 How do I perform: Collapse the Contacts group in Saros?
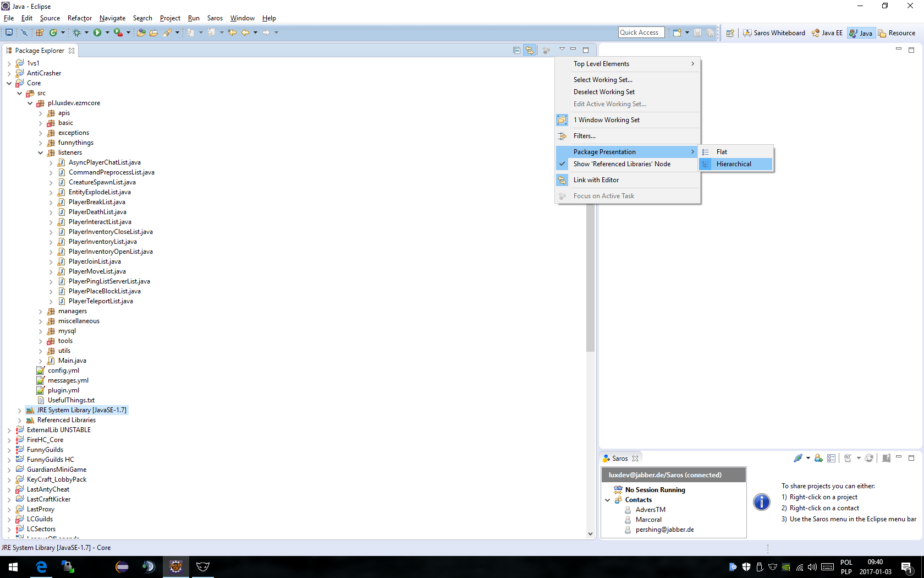pyautogui.click(x=608, y=500)
